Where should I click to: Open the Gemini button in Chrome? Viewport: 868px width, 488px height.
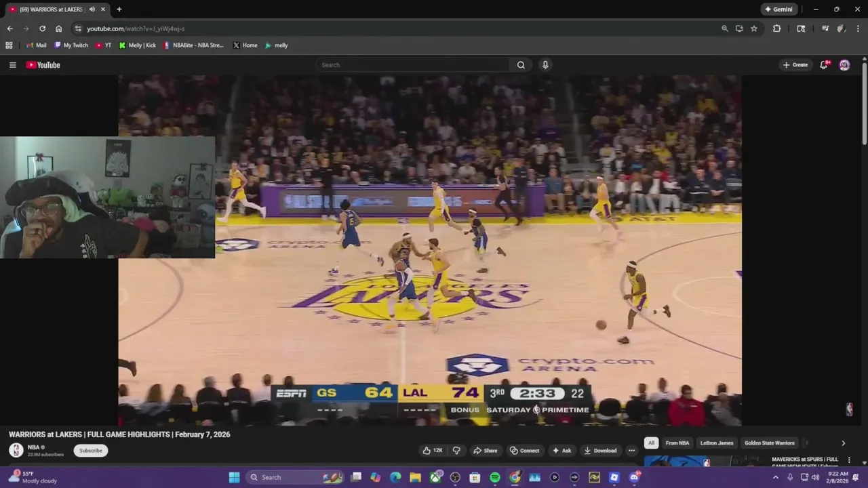click(x=778, y=9)
